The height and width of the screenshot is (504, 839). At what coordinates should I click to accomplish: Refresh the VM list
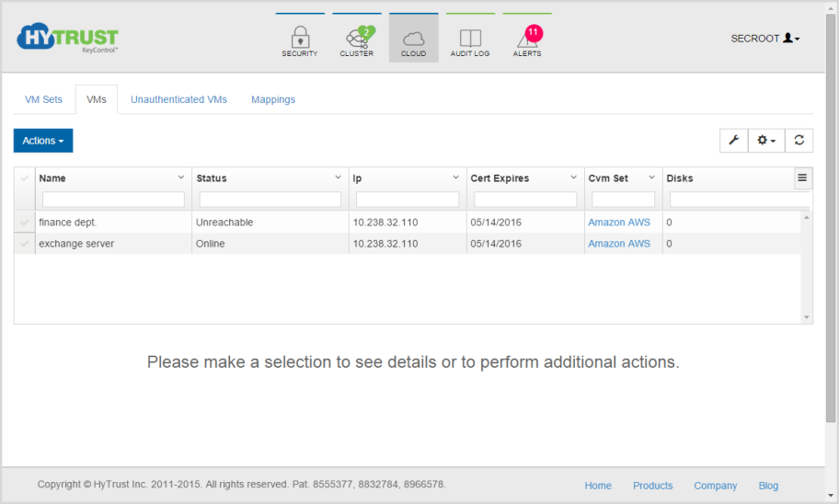[x=799, y=140]
